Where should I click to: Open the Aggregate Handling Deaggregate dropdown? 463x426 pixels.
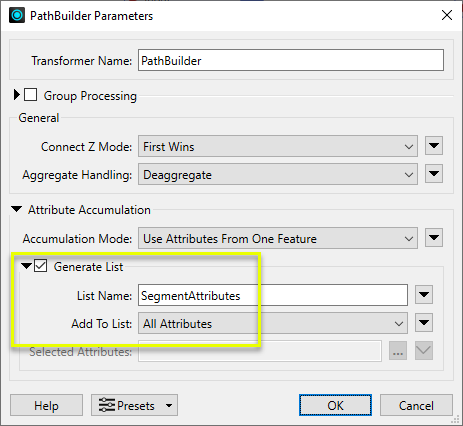(278, 174)
